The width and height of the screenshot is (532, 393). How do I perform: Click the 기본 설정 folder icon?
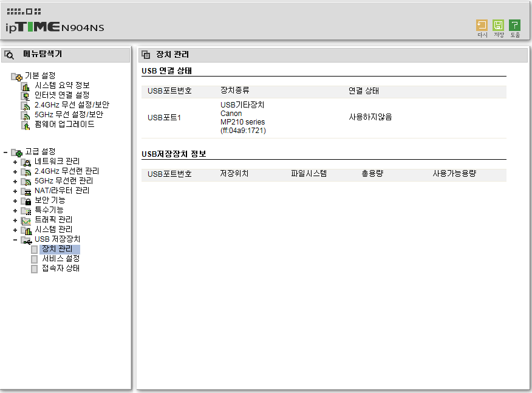pyautogui.click(x=16, y=77)
